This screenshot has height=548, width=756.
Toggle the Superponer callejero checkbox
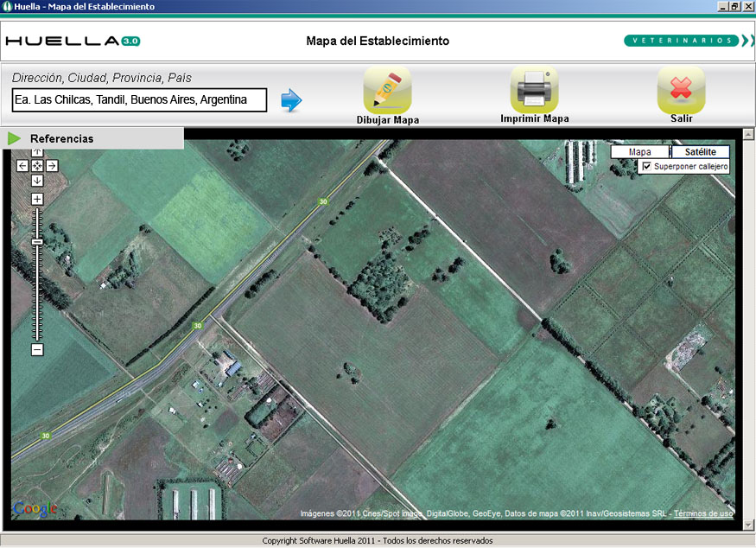click(x=647, y=167)
